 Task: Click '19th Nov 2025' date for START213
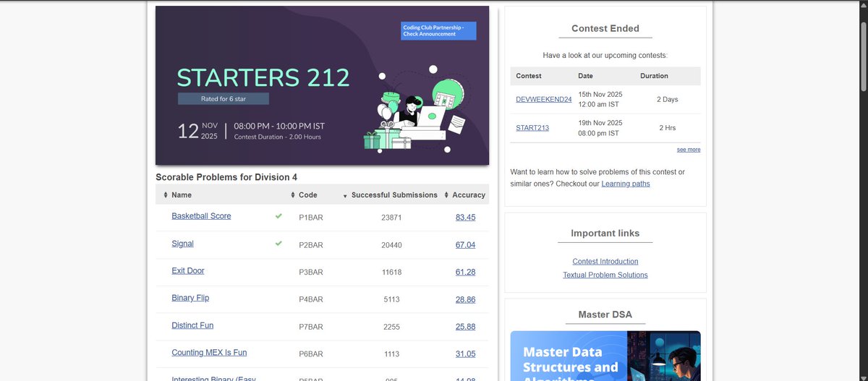600,123
